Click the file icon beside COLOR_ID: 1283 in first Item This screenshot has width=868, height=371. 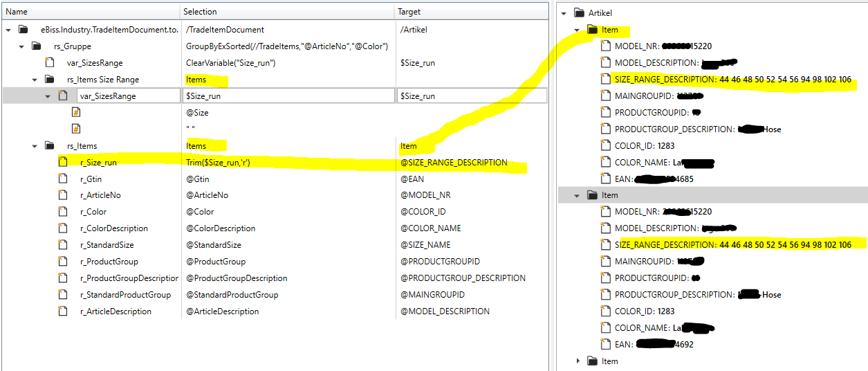click(605, 146)
